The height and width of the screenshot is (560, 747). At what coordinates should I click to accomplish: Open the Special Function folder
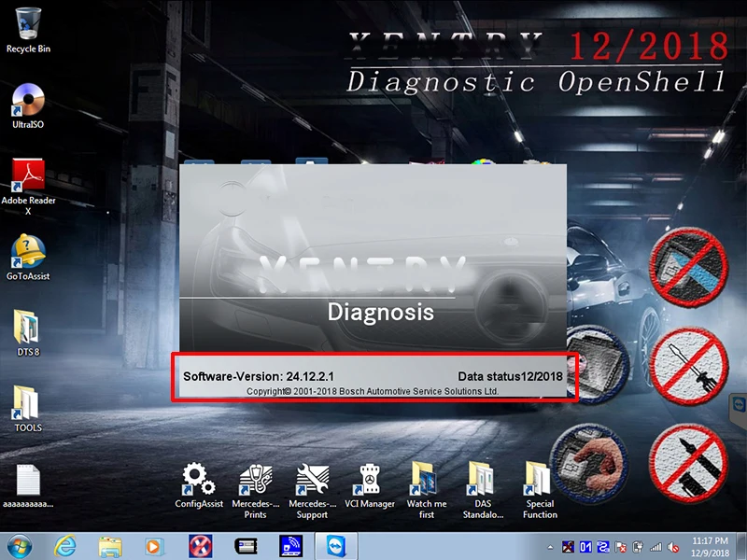540,491
